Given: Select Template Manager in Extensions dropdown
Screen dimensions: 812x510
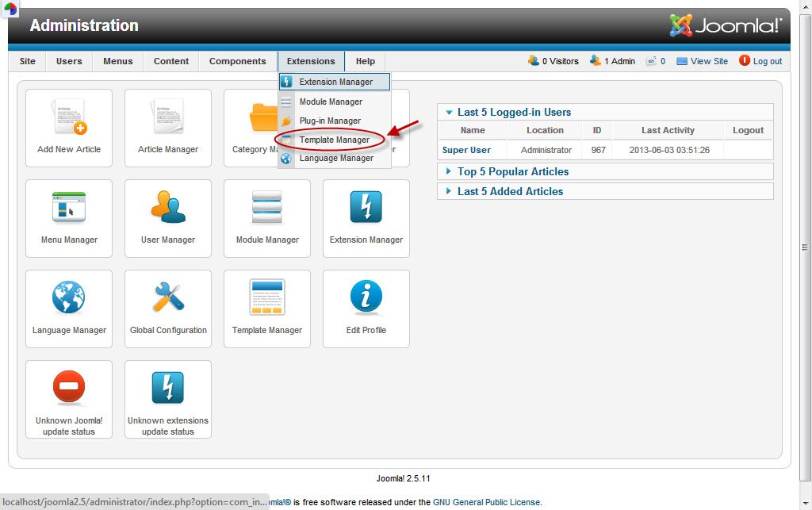Looking at the screenshot, I should tap(334, 140).
